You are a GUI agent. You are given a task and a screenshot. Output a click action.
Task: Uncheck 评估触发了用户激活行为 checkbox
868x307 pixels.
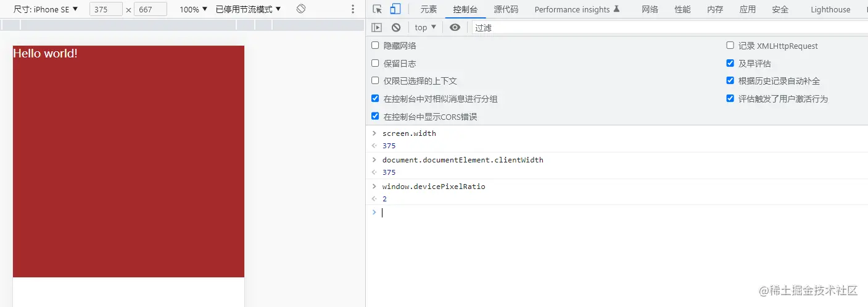tap(730, 98)
